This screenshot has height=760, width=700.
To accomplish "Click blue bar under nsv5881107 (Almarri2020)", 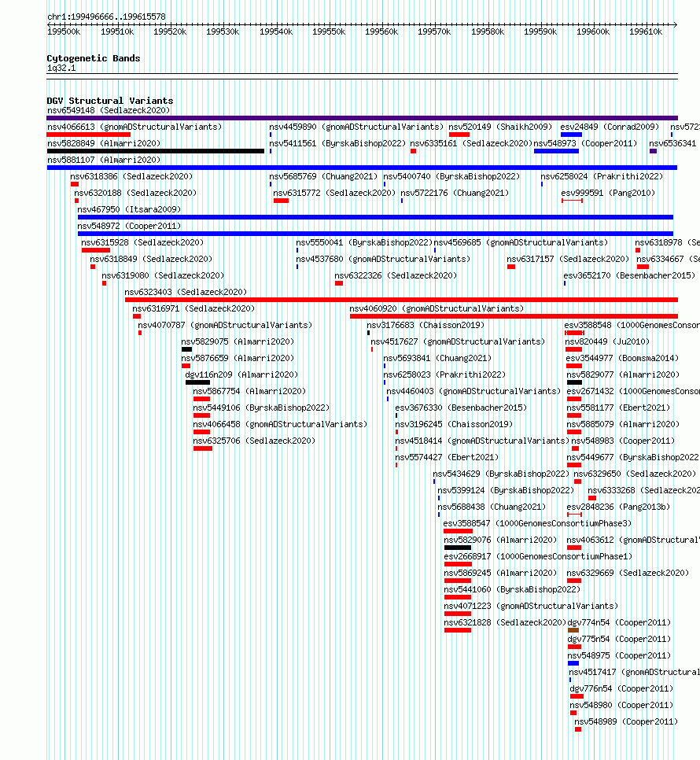I will pyautogui.click(x=362, y=168).
